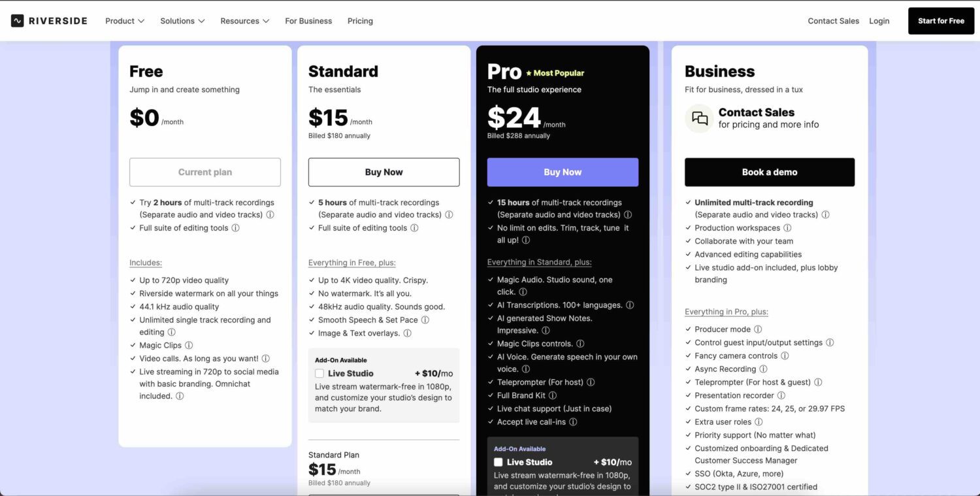The height and width of the screenshot is (496, 980).
Task: Open info icon next to Production workspaces
Action: pyautogui.click(x=787, y=228)
